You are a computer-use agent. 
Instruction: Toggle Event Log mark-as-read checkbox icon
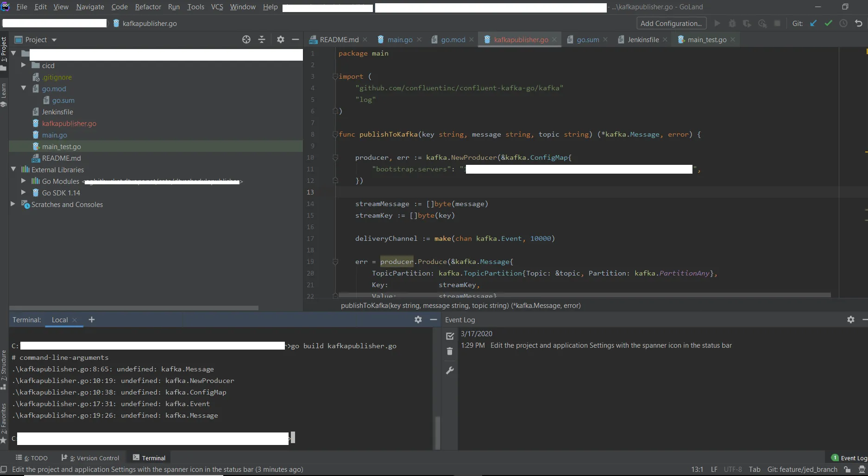pos(449,336)
